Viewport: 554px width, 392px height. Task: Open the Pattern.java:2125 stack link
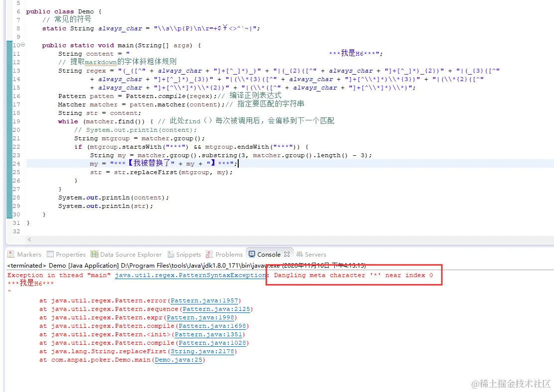[x=216, y=309]
